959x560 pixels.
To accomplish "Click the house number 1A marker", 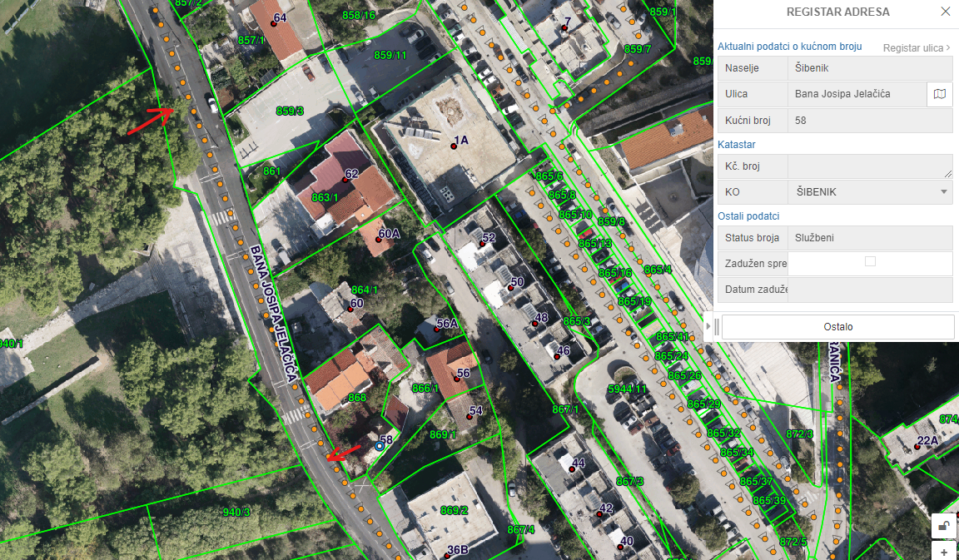I will 454,146.
